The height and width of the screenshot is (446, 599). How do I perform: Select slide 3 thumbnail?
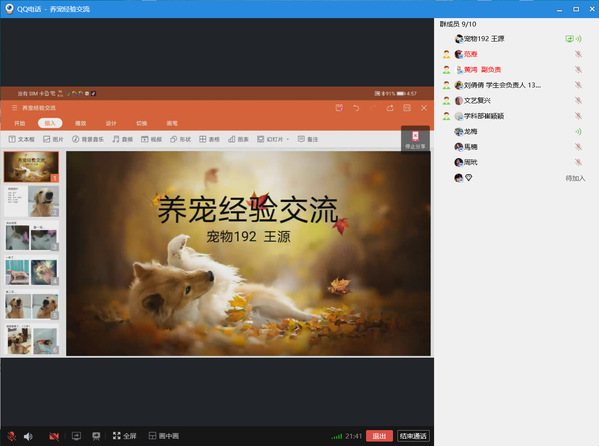pos(31,236)
